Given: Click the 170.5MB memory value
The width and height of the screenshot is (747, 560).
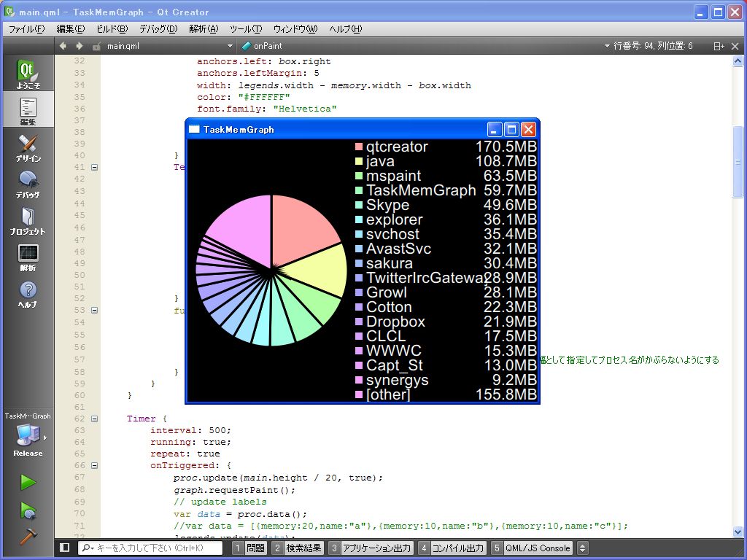Looking at the screenshot, I should (x=506, y=146).
